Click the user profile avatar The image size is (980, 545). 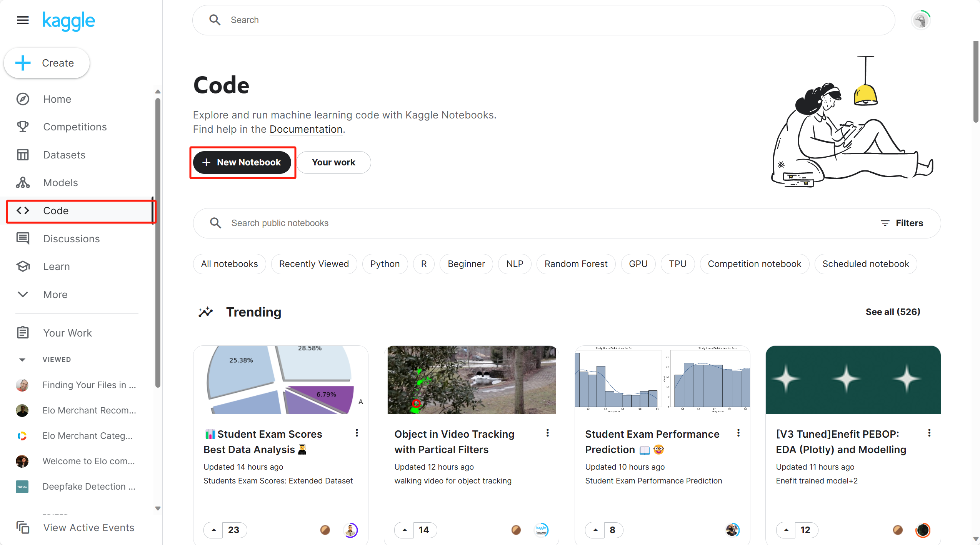[921, 20]
